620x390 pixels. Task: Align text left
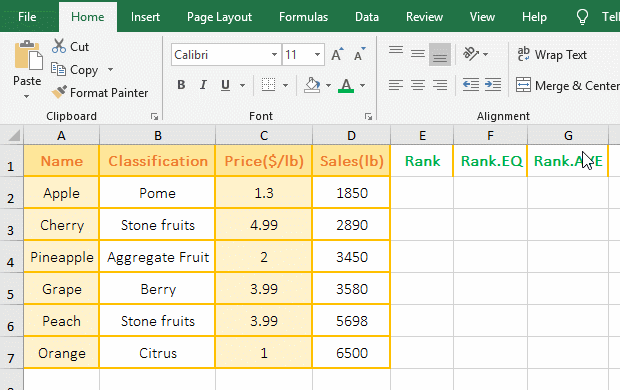[x=396, y=85]
